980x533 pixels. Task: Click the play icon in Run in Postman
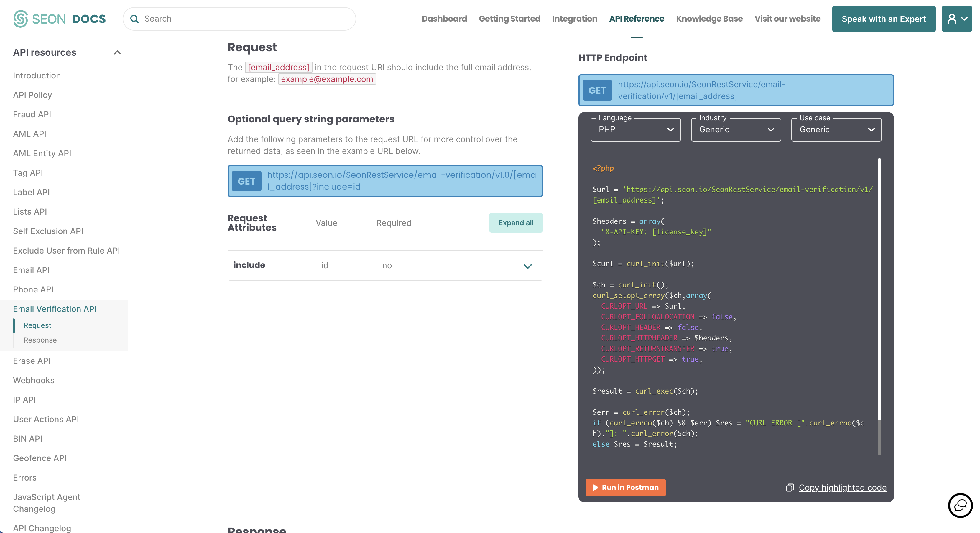pyautogui.click(x=595, y=488)
